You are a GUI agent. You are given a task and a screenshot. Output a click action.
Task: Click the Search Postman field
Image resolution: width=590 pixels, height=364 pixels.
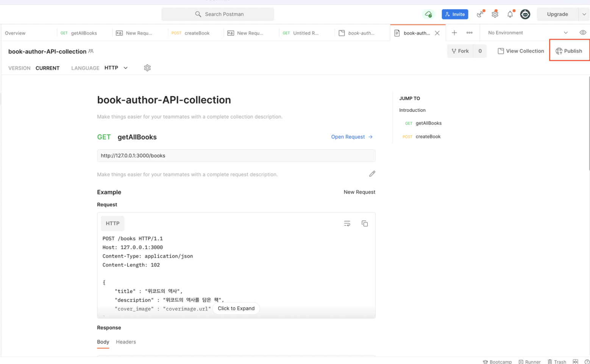click(x=218, y=14)
